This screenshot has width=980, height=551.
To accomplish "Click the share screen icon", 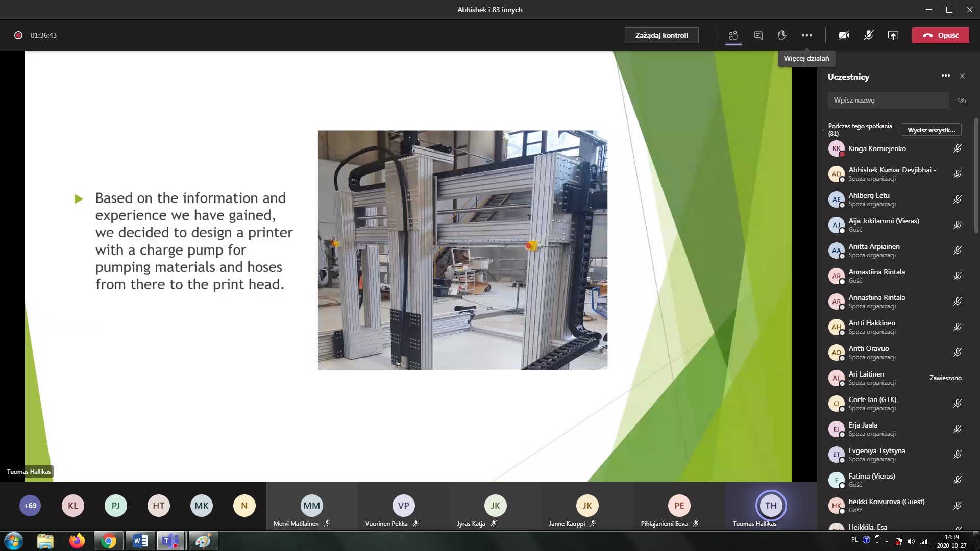I will (x=893, y=35).
